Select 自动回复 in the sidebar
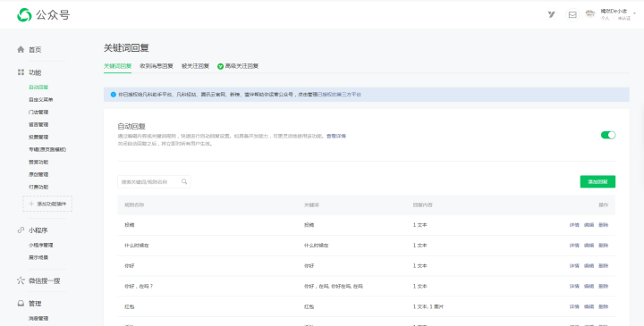This screenshot has width=644, height=326. click(x=38, y=87)
